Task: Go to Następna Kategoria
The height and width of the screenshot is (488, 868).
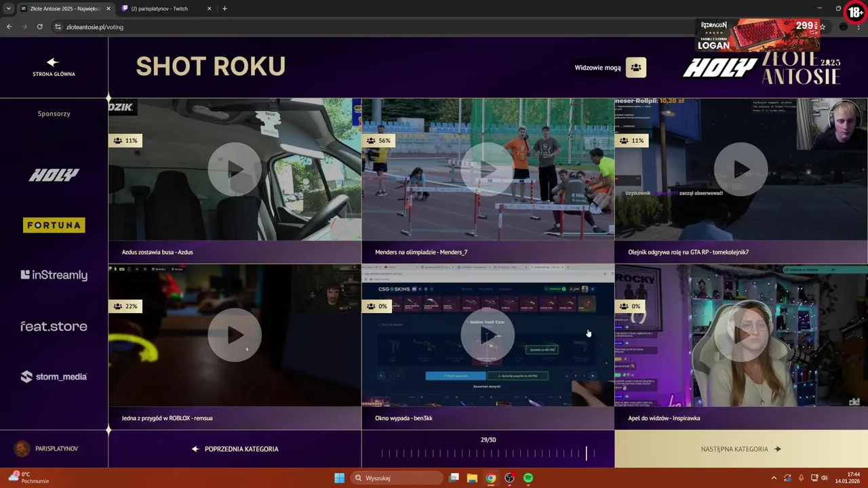Action: (x=741, y=449)
